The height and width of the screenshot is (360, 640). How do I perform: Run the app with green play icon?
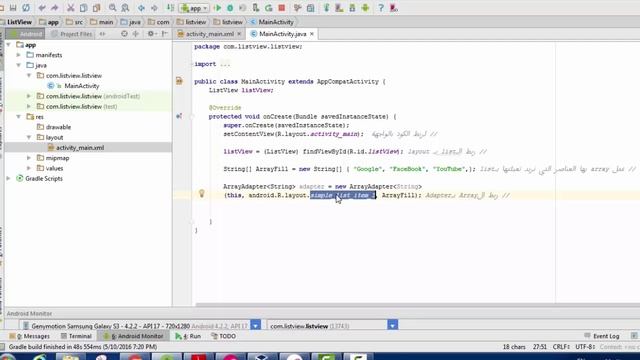[x=218, y=8]
